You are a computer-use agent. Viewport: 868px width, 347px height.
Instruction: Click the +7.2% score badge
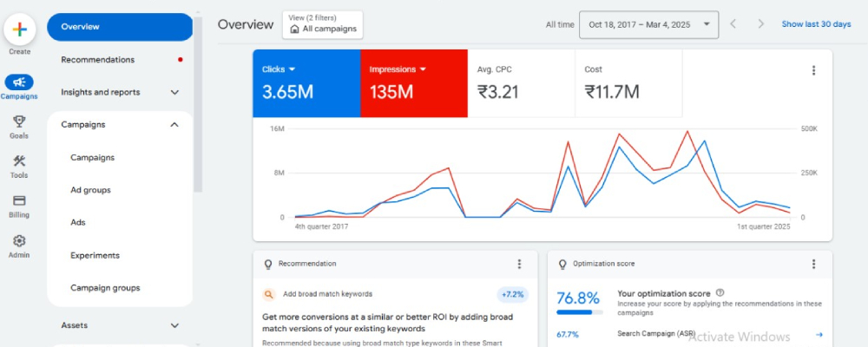click(x=513, y=295)
